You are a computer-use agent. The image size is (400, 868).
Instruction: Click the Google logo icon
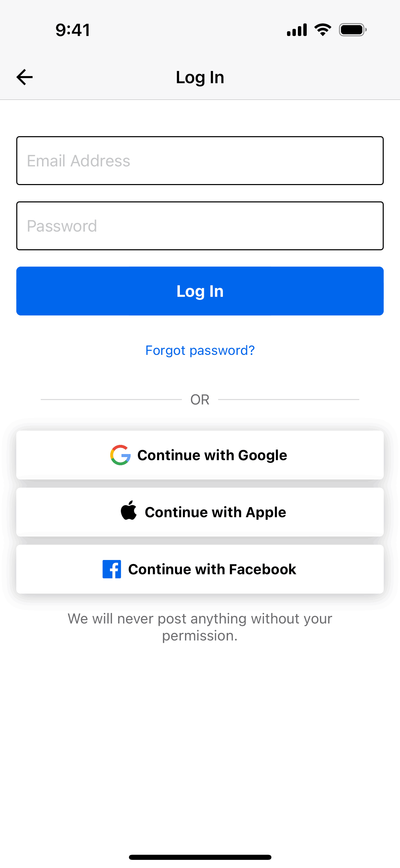click(120, 455)
